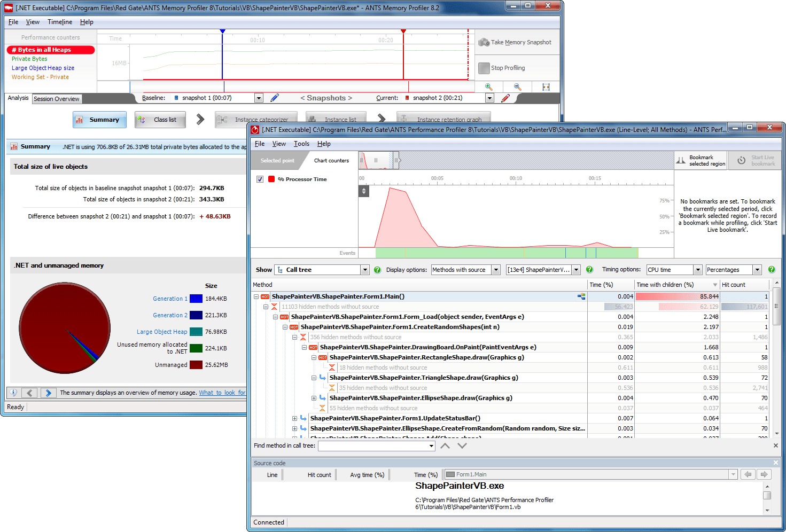The height and width of the screenshot is (532, 786).
Task: Click the fit-timeline-to-window icon
Action: (x=546, y=86)
